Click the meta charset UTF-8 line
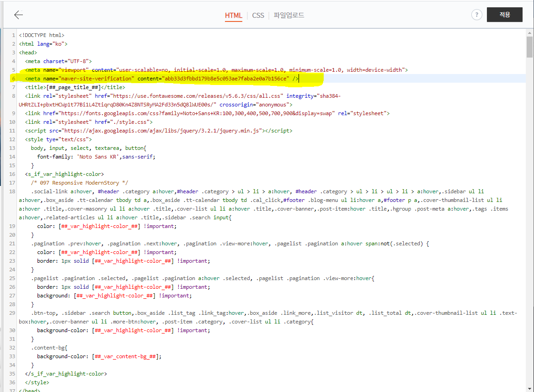Screen dimensions: 534x392 click(x=58, y=61)
